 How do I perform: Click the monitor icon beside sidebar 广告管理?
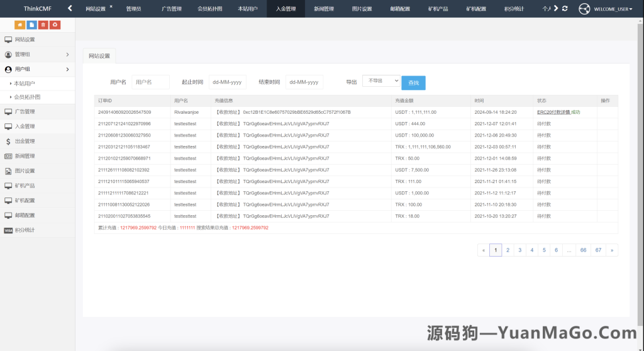tap(8, 111)
